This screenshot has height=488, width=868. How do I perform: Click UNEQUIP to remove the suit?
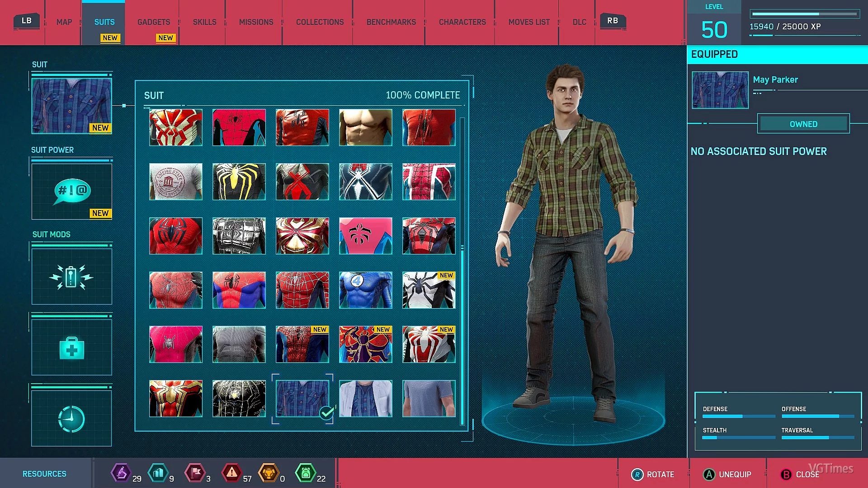pyautogui.click(x=727, y=474)
